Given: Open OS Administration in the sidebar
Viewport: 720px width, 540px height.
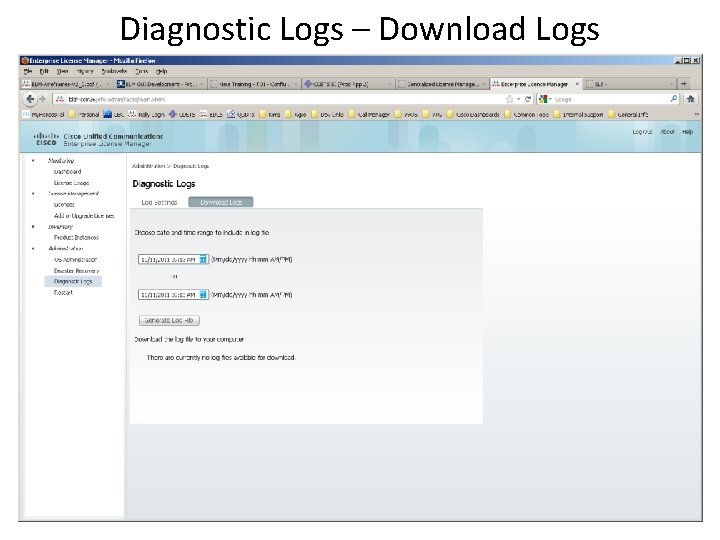Looking at the screenshot, I should [x=75, y=259].
